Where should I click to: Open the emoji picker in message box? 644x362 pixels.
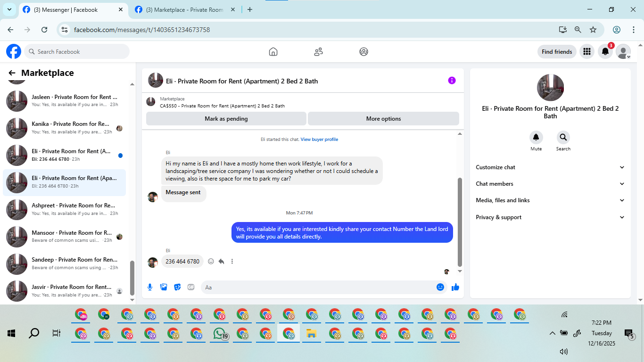(440, 287)
